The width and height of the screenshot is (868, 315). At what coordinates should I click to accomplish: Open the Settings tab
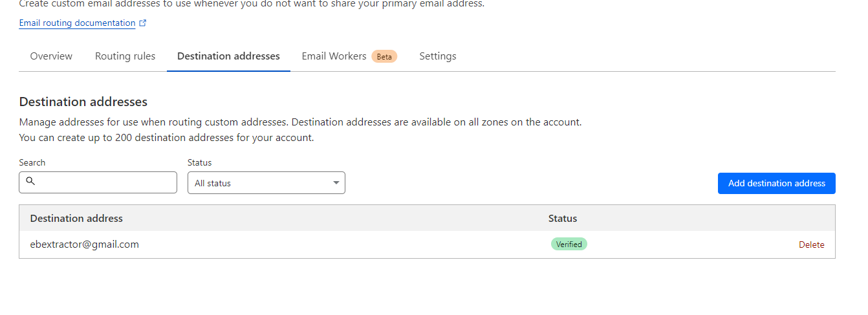438,56
